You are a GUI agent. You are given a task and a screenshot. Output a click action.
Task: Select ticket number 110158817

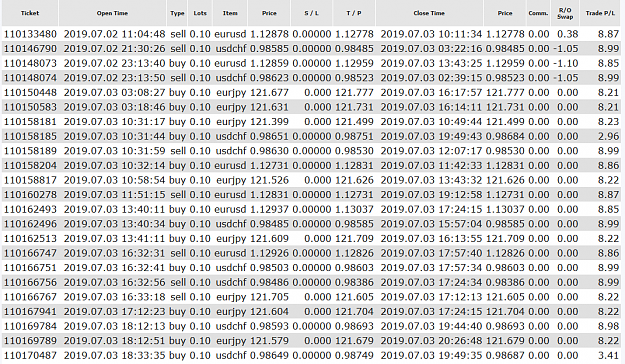point(30,180)
